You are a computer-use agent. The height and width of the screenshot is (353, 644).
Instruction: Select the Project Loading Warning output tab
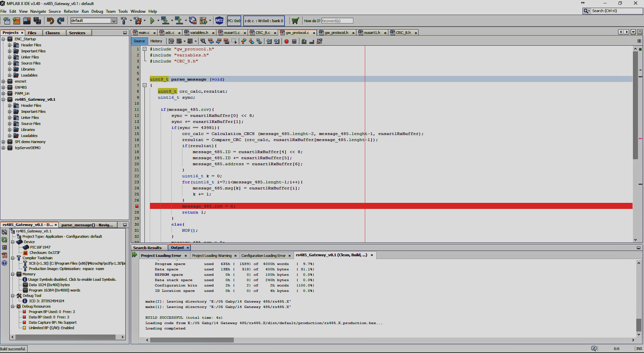point(211,256)
